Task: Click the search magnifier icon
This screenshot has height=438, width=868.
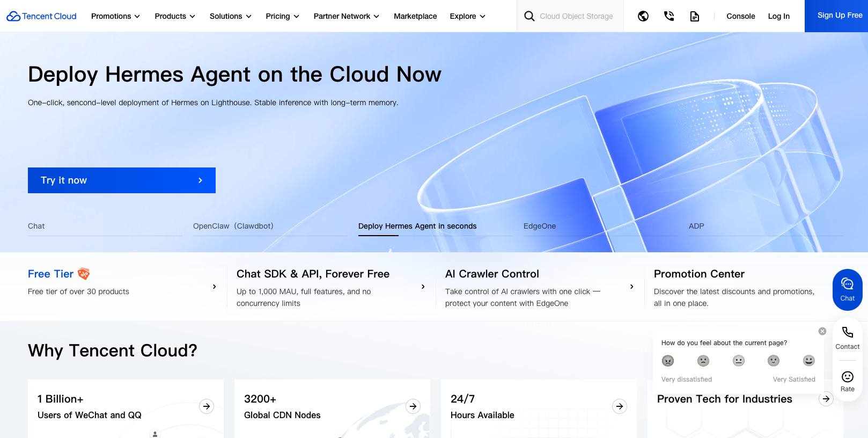Action: pos(529,16)
